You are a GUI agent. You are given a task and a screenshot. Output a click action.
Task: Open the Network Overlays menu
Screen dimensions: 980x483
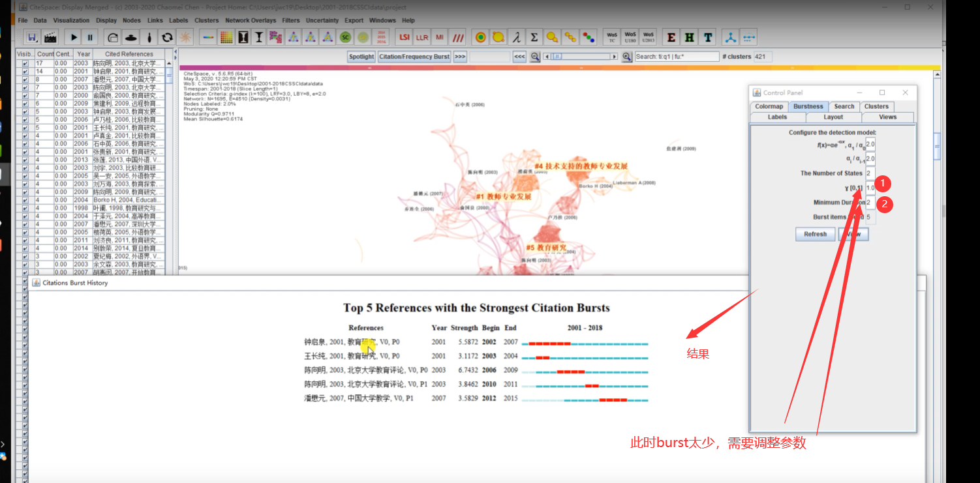(251, 21)
